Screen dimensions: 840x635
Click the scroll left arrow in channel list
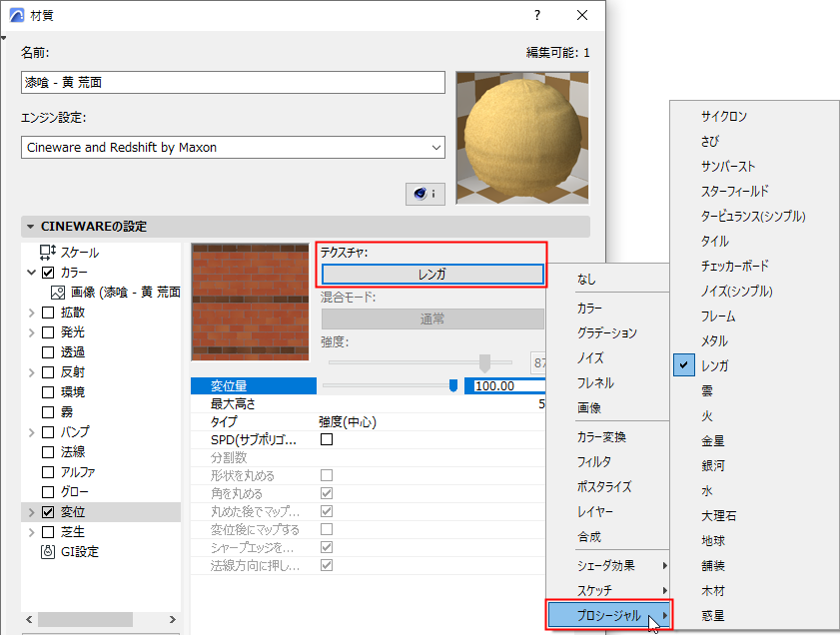point(29,619)
